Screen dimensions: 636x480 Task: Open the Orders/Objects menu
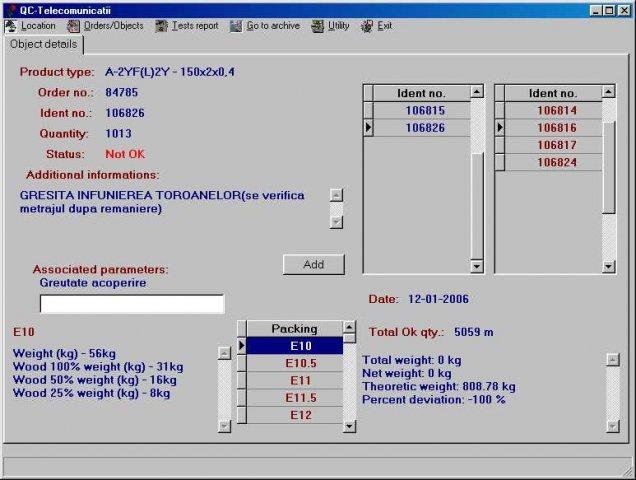tap(114, 26)
